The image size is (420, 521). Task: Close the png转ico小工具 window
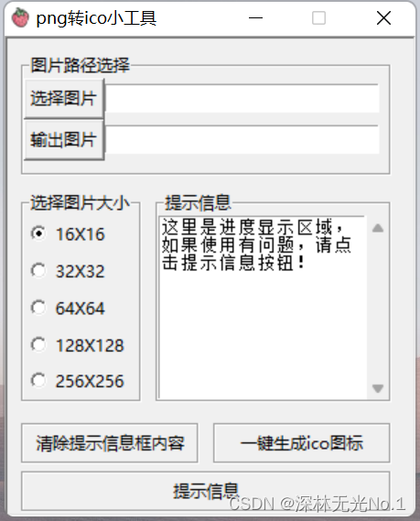point(383,18)
